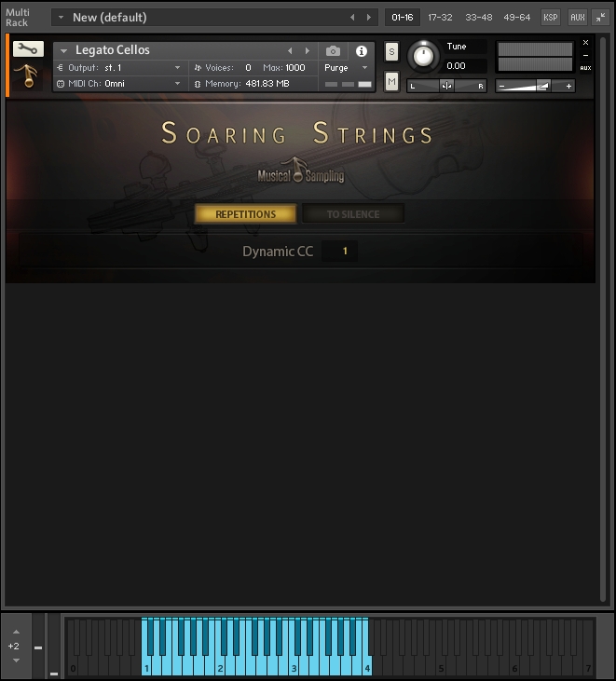The height and width of the screenshot is (681, 616).
Task: Click the output routing icon
Action: click(x=61, y=68)
